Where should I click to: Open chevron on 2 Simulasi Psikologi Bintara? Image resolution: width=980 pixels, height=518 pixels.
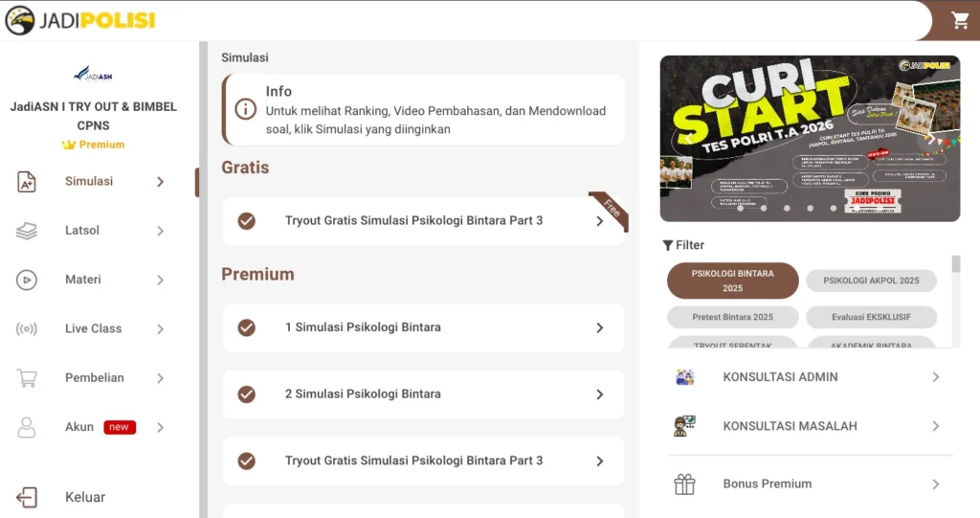[x=599, y=394]
